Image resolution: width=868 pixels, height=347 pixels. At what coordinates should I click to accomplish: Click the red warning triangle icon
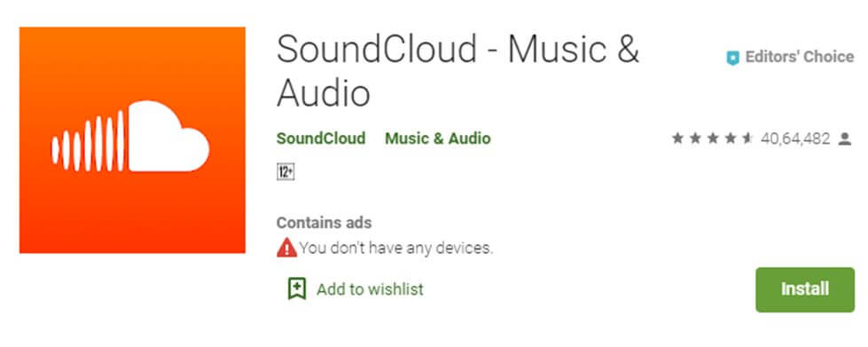tap(286, 248)
